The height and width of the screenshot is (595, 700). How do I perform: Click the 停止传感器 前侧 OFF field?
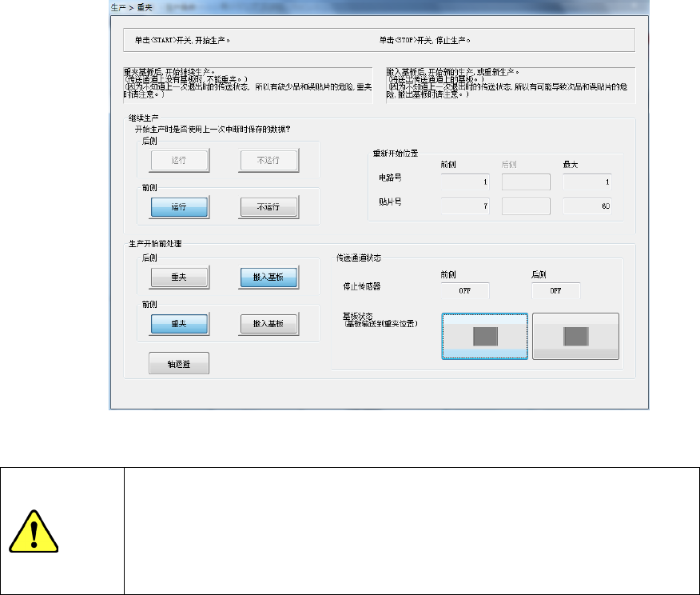click(x=465, y=290)
